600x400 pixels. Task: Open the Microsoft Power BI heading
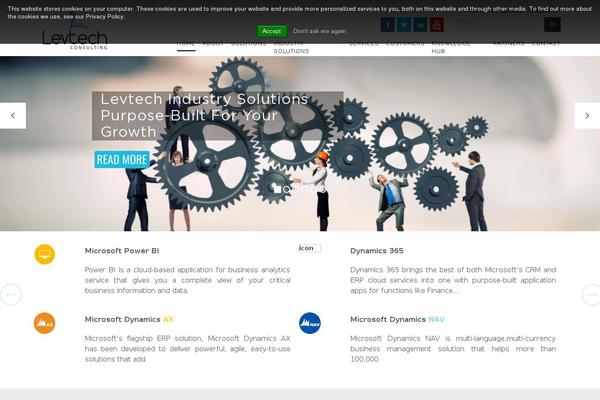tap(122, 251)
